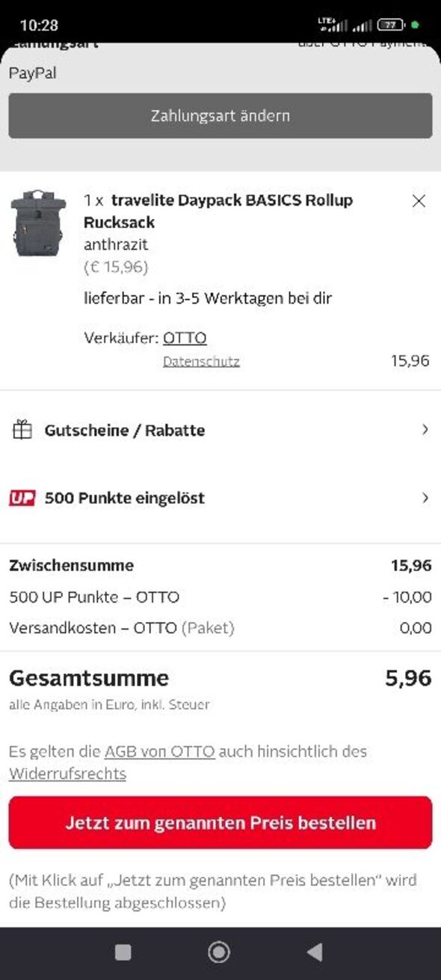
Task: Open the Widerrufsrechts link
Action: [67, 774]
